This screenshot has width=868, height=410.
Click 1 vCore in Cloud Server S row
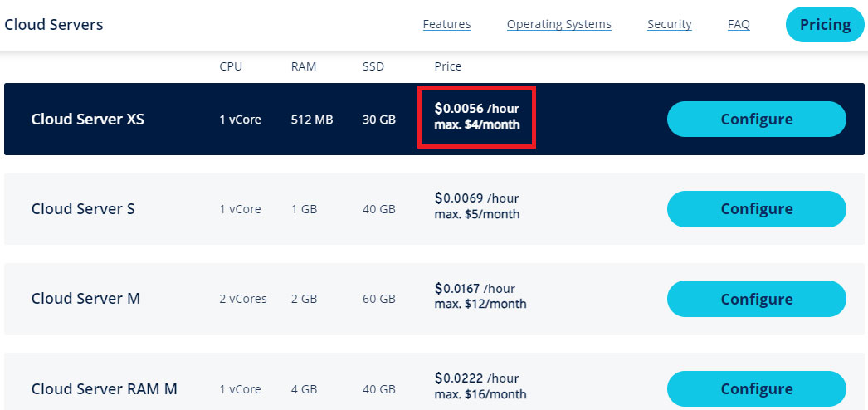coord(241,210)
